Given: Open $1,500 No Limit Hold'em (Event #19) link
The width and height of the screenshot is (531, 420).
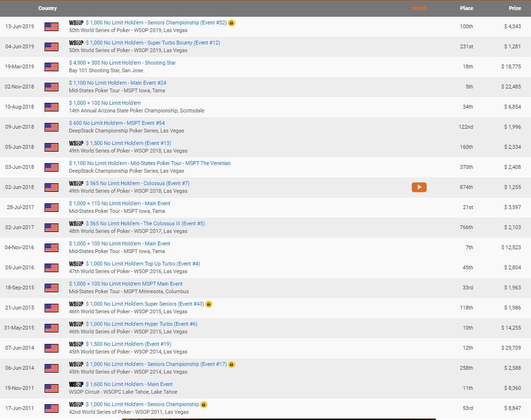Looking at the screenshot, I should tap(128, 344).
